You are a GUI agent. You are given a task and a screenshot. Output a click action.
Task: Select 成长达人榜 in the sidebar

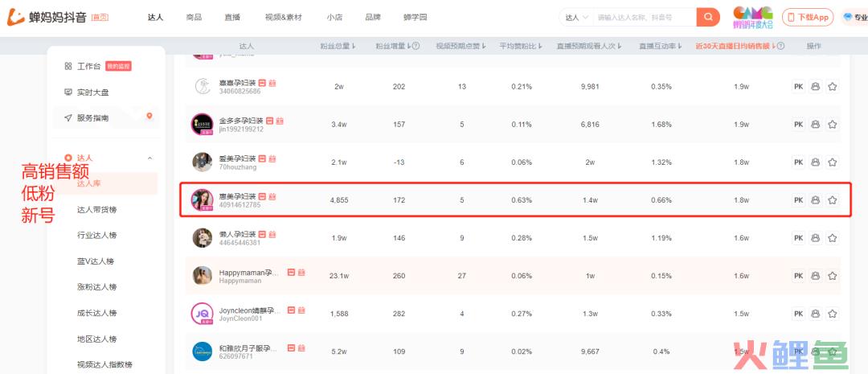[97, 313]
